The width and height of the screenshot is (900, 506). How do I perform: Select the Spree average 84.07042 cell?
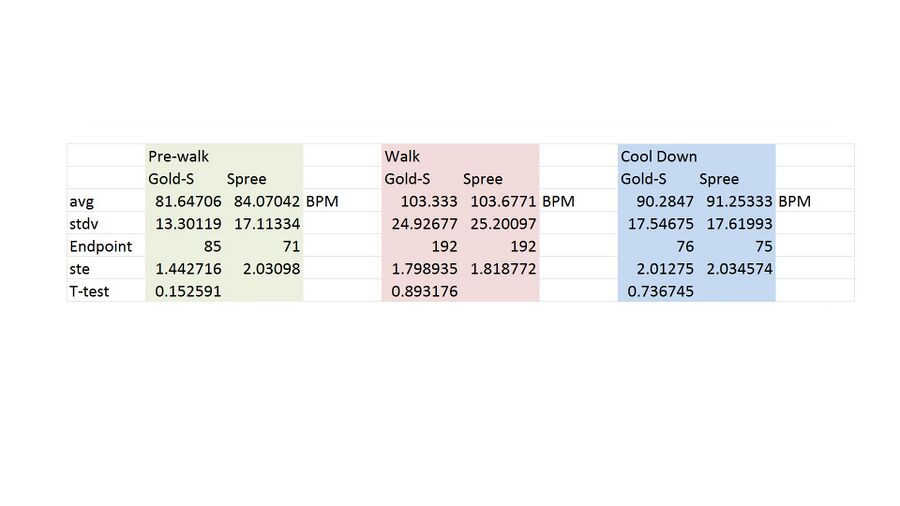tap(267, 201)
